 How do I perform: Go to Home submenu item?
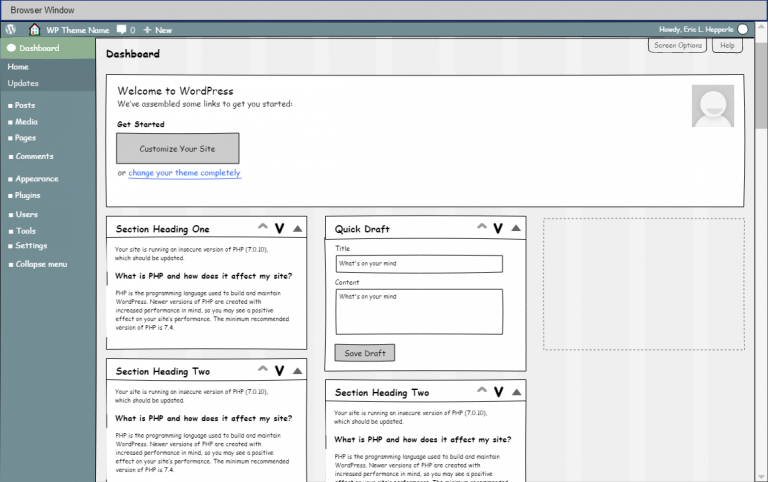(x=18, y=67)
